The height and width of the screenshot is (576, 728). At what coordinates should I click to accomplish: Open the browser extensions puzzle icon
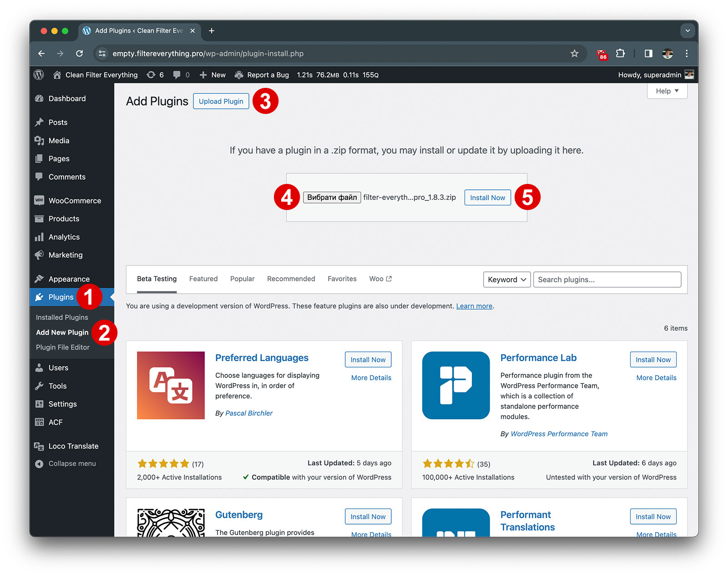620,54
